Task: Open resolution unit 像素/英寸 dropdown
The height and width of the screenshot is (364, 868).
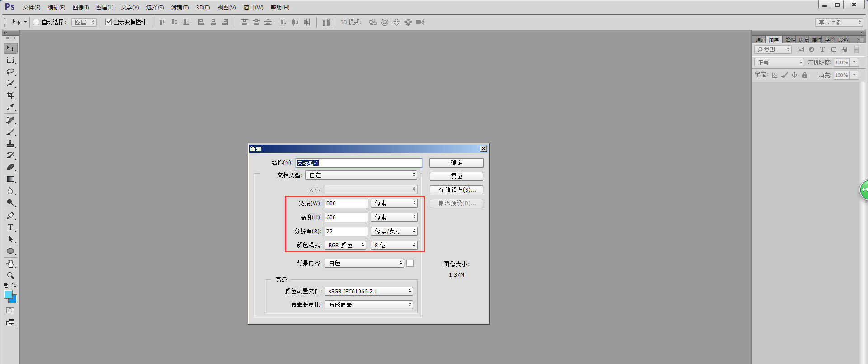Action: [394, 231]
